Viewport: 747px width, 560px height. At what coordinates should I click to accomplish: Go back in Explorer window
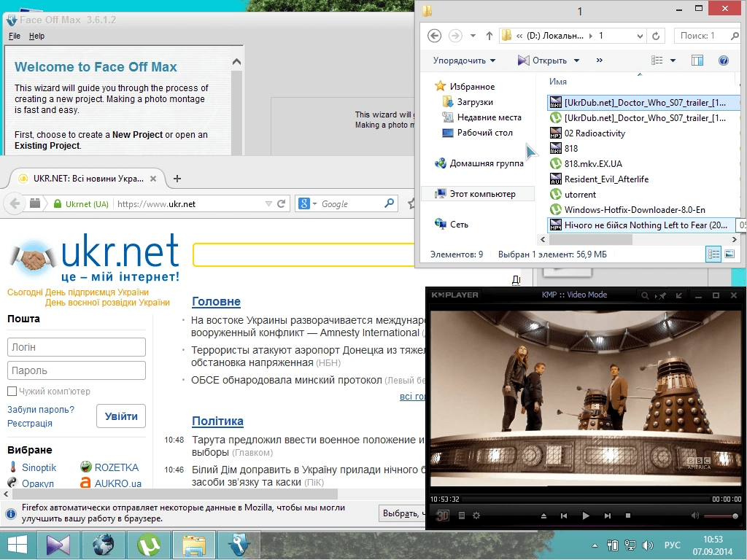pyautogui.click(x=434, y=36)
